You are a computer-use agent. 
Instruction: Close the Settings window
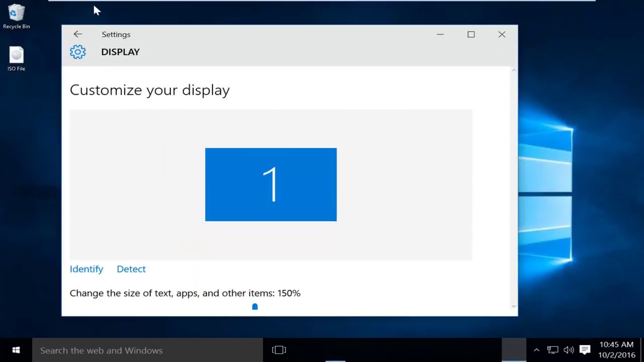coord(502,34)
